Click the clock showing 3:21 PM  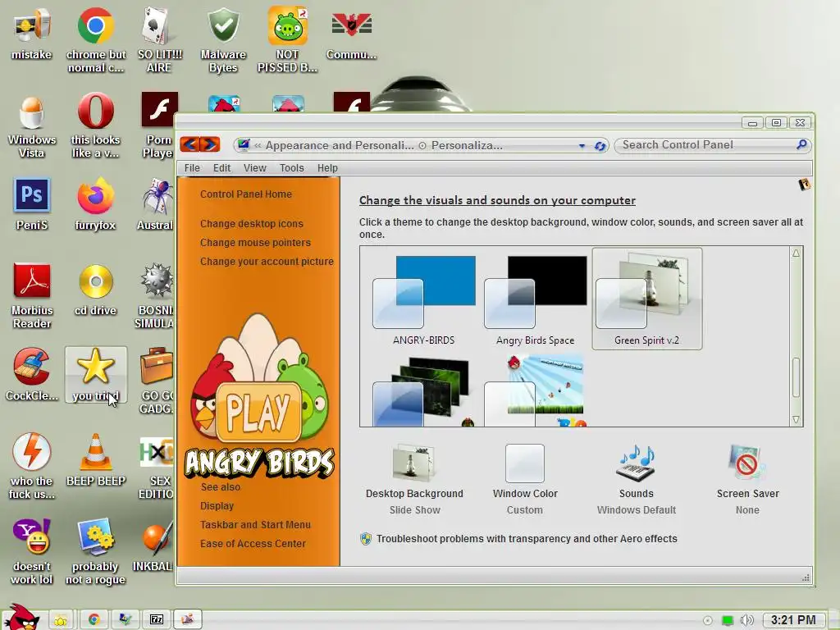[793, 620]
